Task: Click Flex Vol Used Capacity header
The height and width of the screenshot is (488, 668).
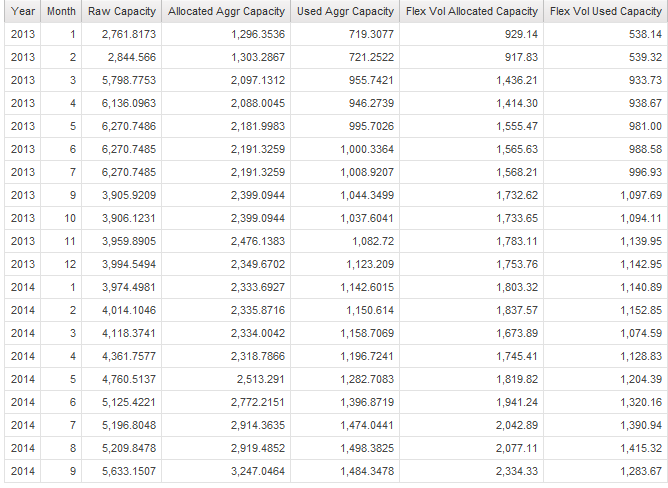Action: pos(606,11)
